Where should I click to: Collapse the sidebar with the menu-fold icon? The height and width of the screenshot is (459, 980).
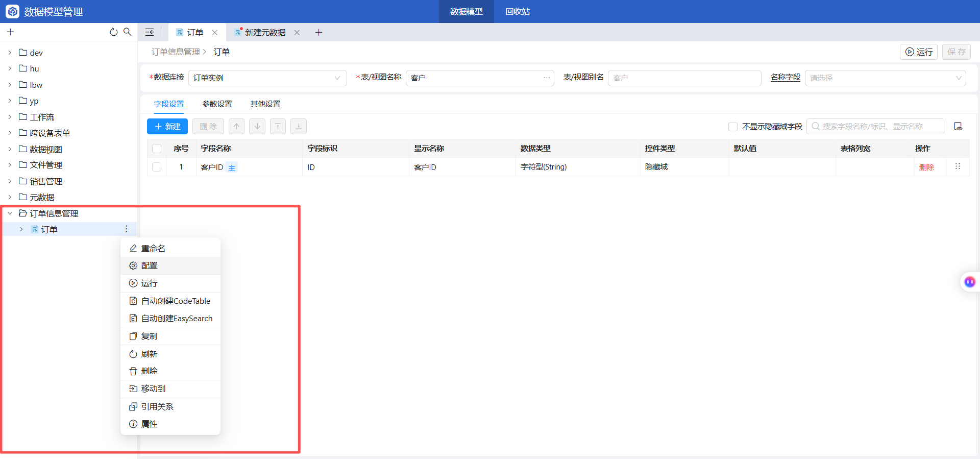point(150,32)
